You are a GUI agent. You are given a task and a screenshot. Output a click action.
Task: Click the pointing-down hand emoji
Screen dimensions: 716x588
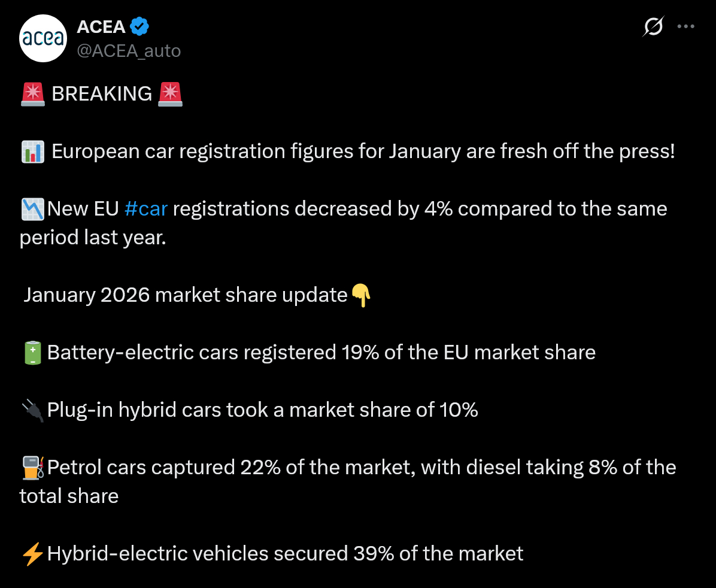pyautogui.click(x=361, y=295)
